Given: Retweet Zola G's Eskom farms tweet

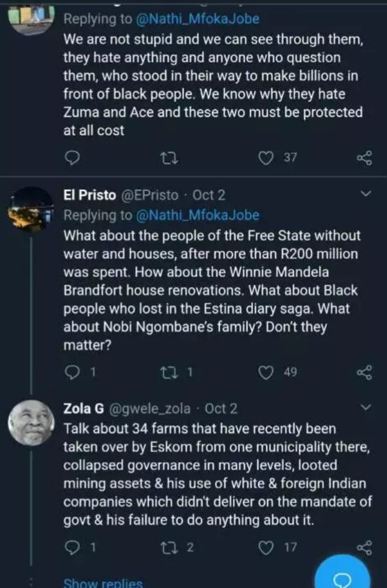Looking at the screenshot, I should [x=170, y=548].
